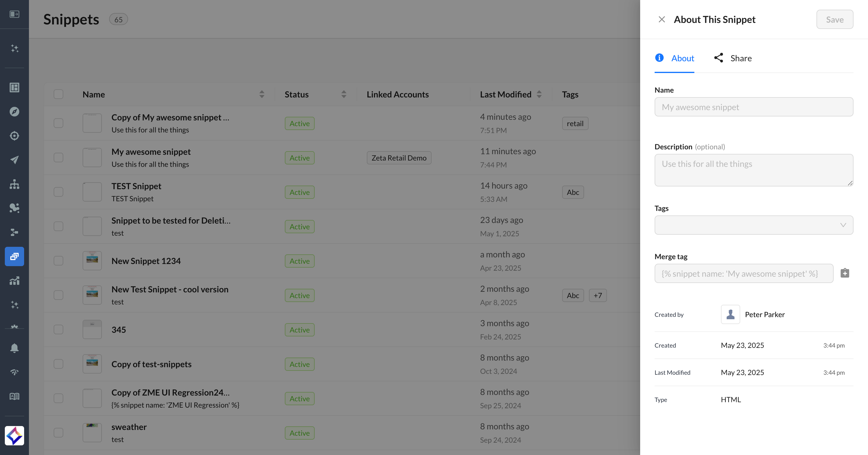Toggle the select-all checkbox in table header
The image size is (868, 455).
59,94
